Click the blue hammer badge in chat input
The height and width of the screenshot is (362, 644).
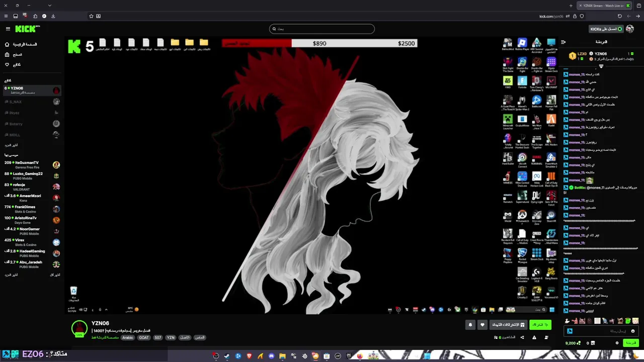(570, 331)
